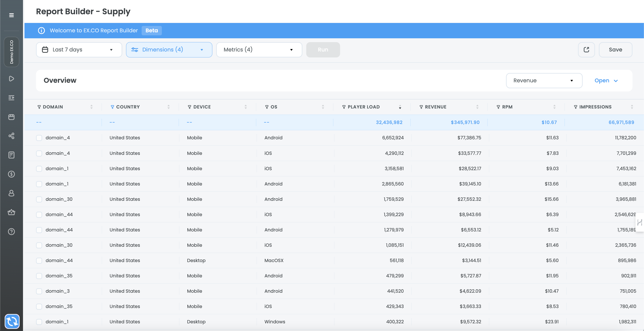Open the hamburger menu in sidebar
Viewport: 644px width, 331px height.
click(x=11, y=15)
